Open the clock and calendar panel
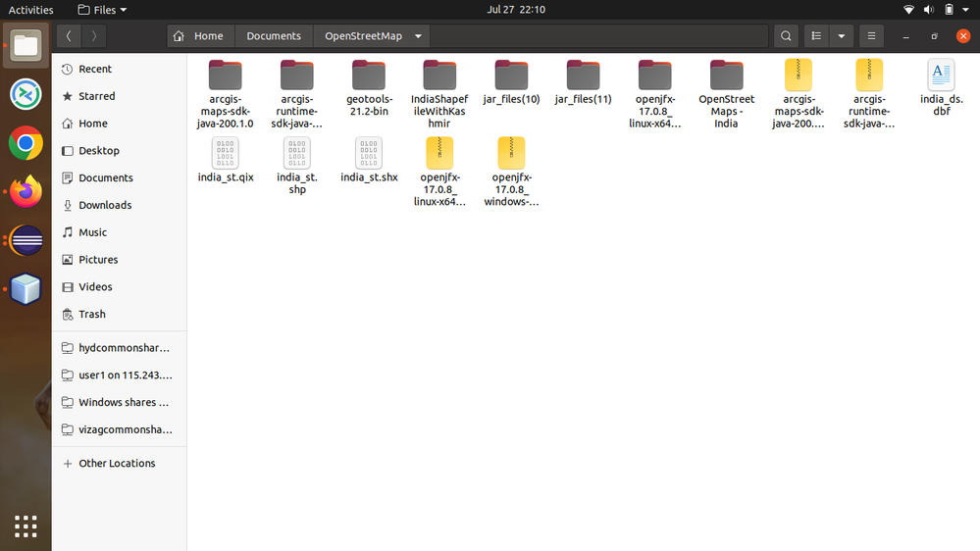This screenshot has width=980, height=551. pos(516,10)
